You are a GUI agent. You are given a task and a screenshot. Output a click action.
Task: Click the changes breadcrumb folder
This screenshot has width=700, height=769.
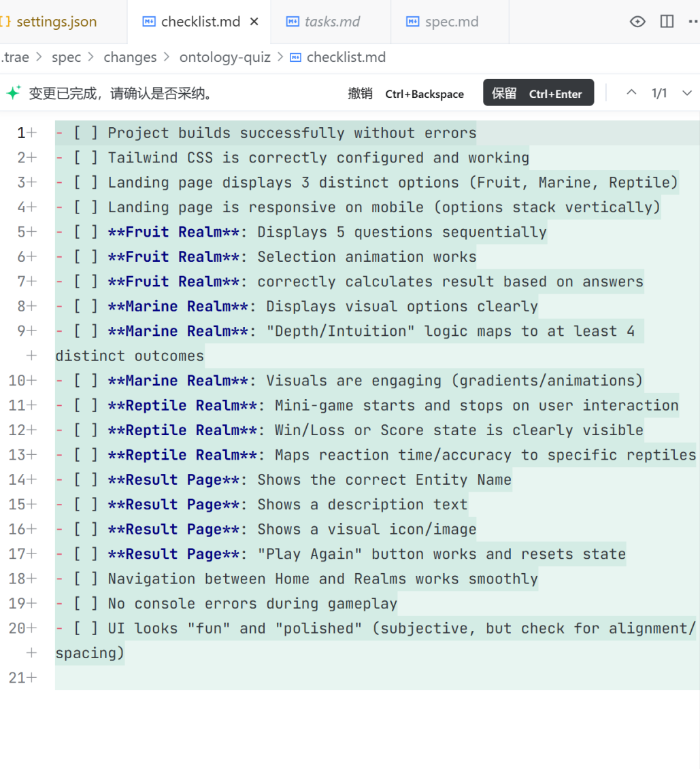[130, 57]
